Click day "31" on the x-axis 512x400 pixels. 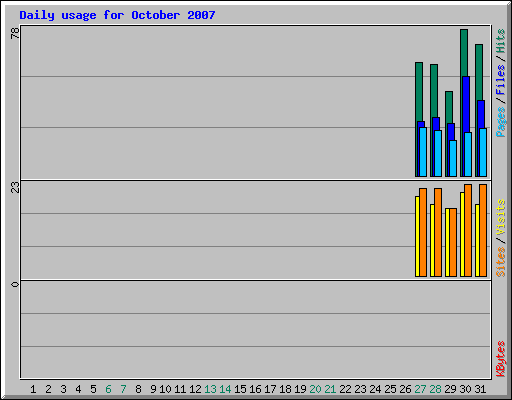[x=480, y=389]
